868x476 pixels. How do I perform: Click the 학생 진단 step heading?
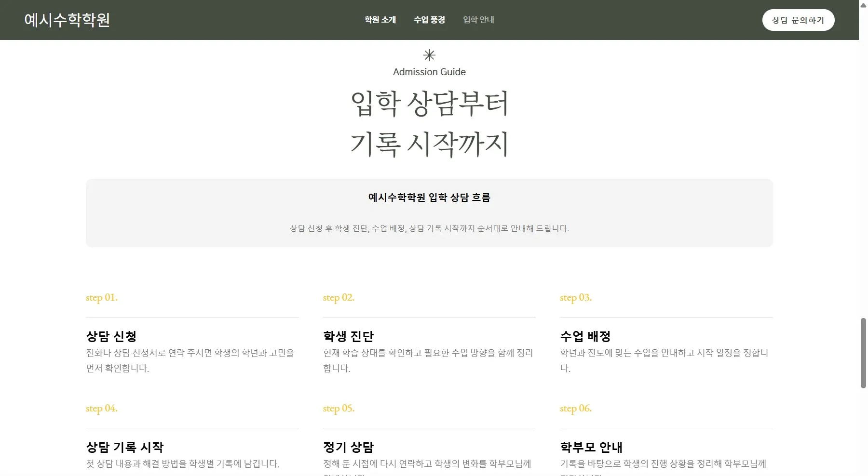(x=349, y=336)
